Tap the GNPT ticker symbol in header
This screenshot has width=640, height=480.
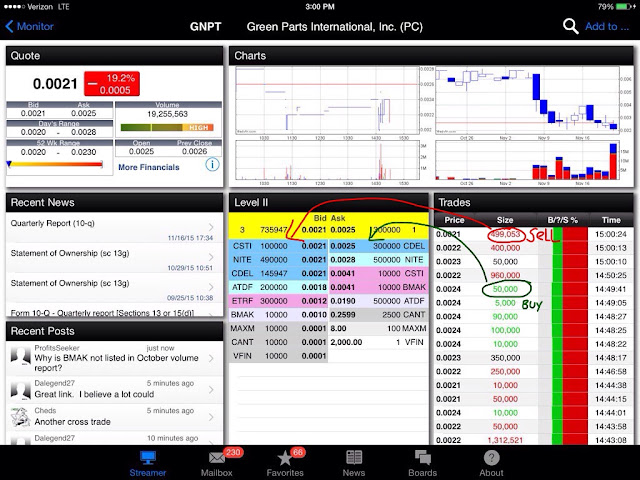click(205, 27)
